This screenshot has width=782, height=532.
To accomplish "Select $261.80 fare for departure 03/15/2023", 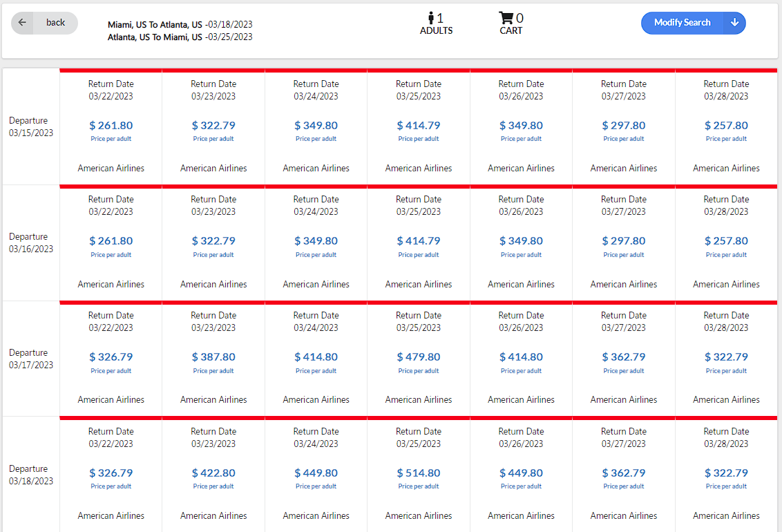I will [111, 126].
